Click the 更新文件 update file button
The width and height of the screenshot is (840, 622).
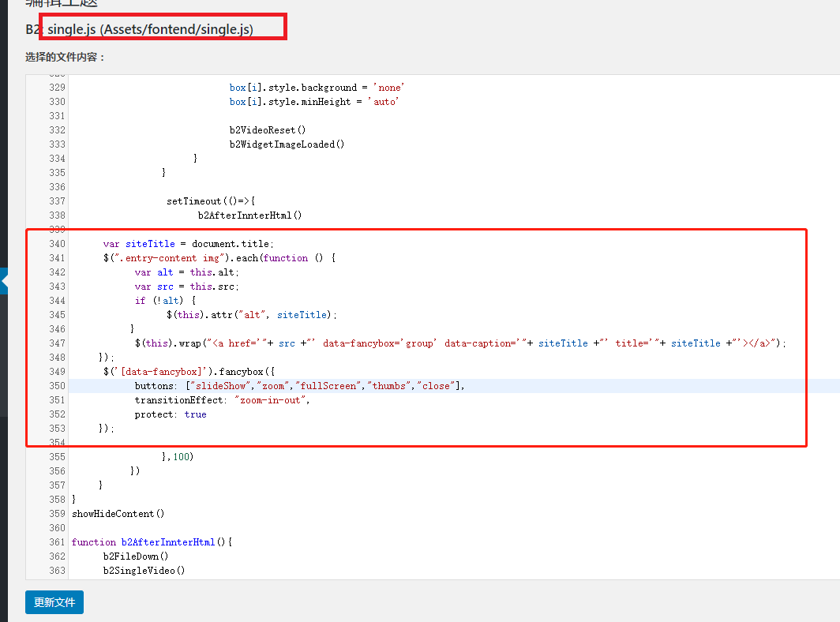click(54, 602)
